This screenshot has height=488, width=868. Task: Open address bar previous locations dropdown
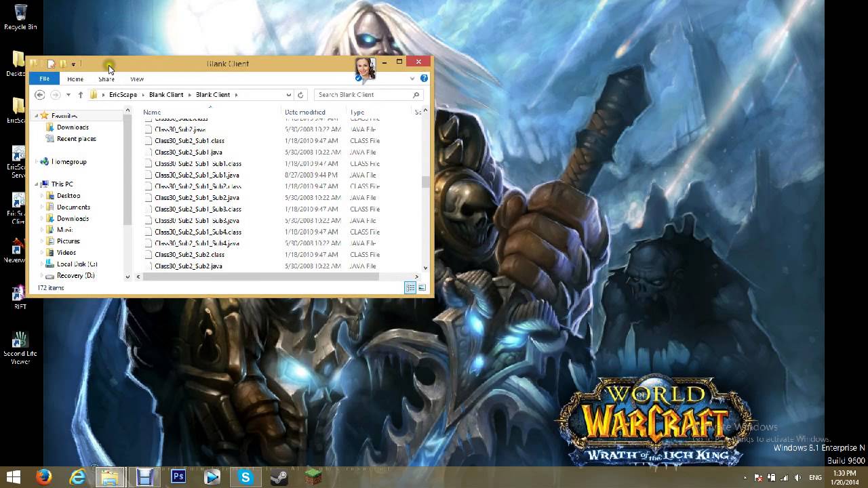click(289, 95)
